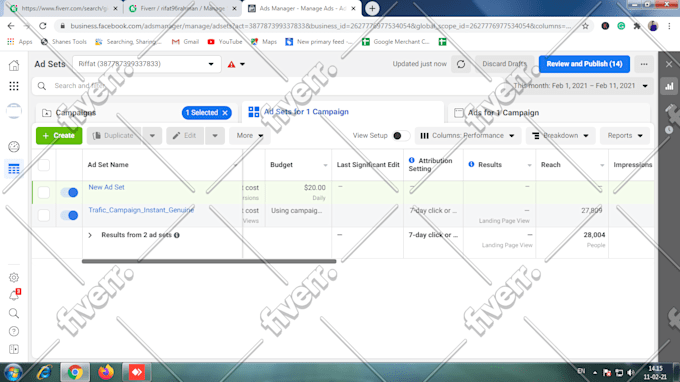This screenshot has height=382, width=680.
Task: Open the date range dropdown
Action: tap(581, 86)
